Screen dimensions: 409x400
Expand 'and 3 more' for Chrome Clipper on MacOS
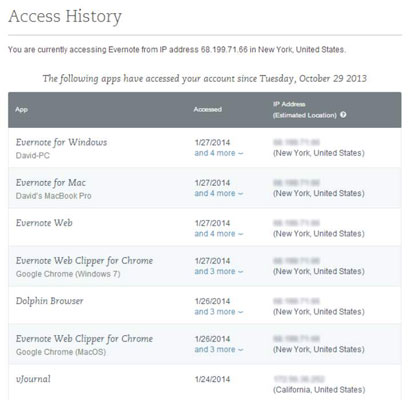219,350
